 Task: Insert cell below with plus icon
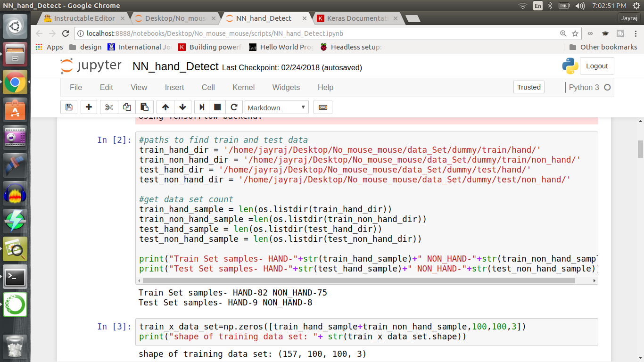(89, 107)
